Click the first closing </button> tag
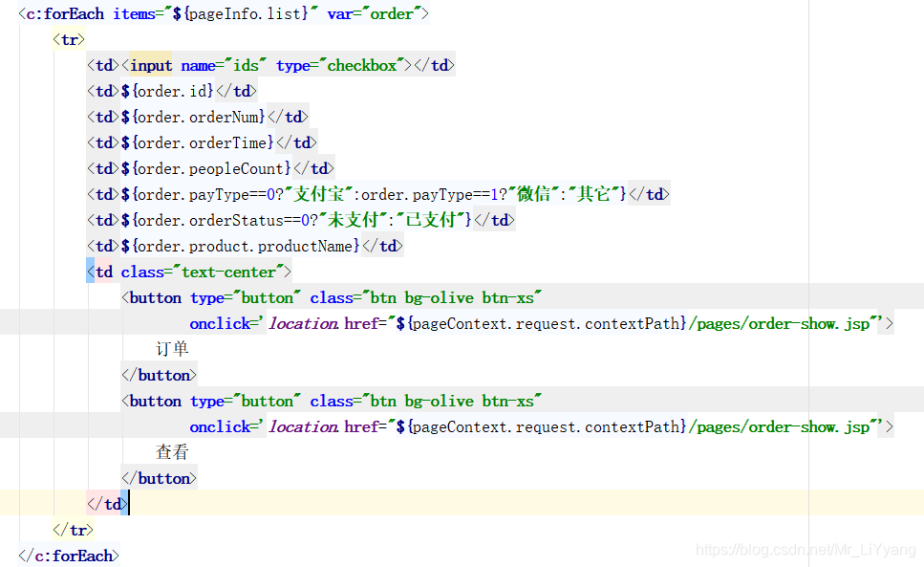This screenshot has height=567, width=924. (160, 375)
